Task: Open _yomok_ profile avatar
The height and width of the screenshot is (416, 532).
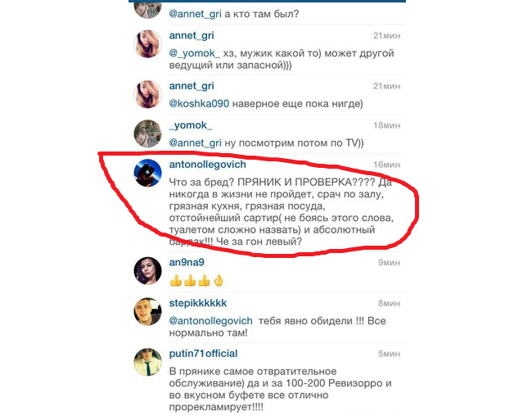Action: [x=147, y=133]
